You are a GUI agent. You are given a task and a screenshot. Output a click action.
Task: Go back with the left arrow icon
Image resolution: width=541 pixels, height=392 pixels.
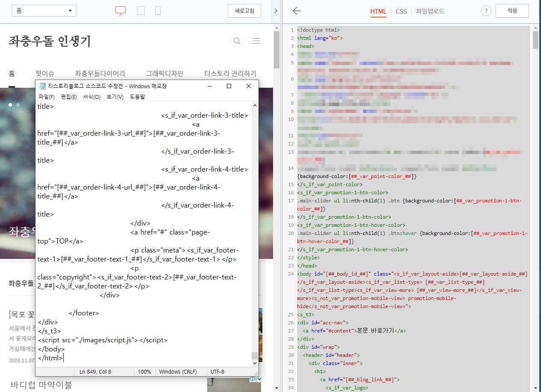pyautogui.click(x=297, y=11)
